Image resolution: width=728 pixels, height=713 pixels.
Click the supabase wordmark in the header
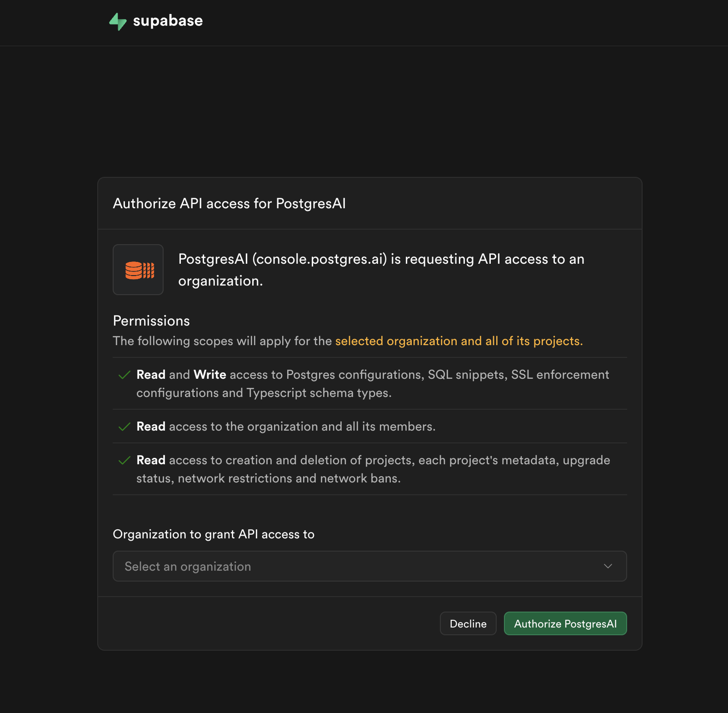click(167, 20)
